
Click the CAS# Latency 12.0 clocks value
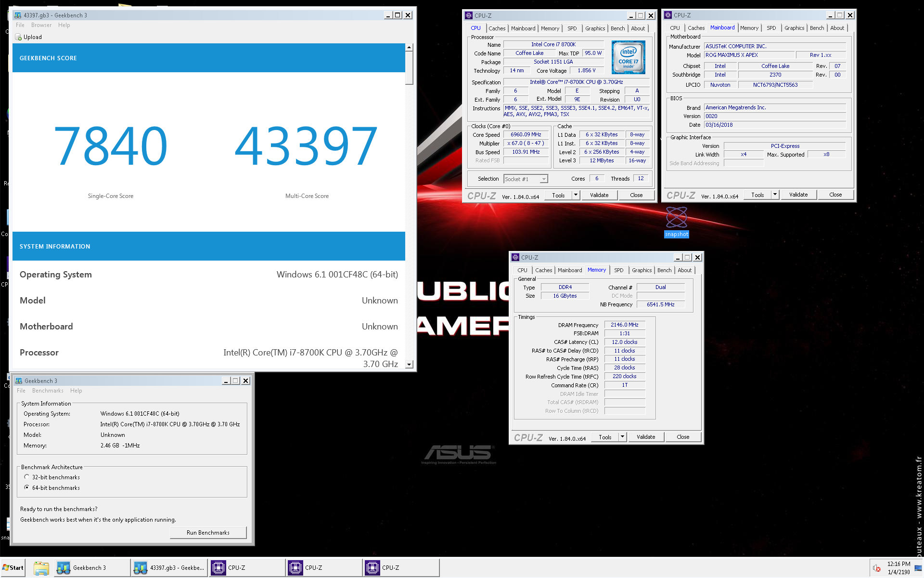[x=624, y=342]
